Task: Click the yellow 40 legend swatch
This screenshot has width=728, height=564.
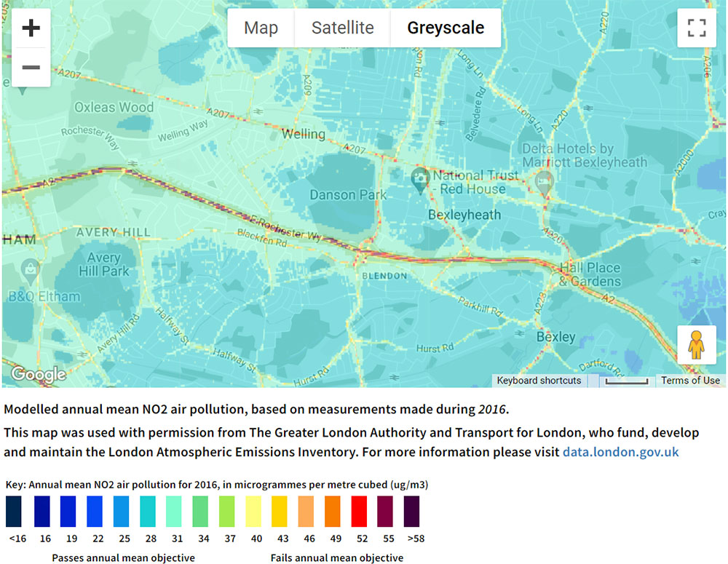Action: pos(253,511)
